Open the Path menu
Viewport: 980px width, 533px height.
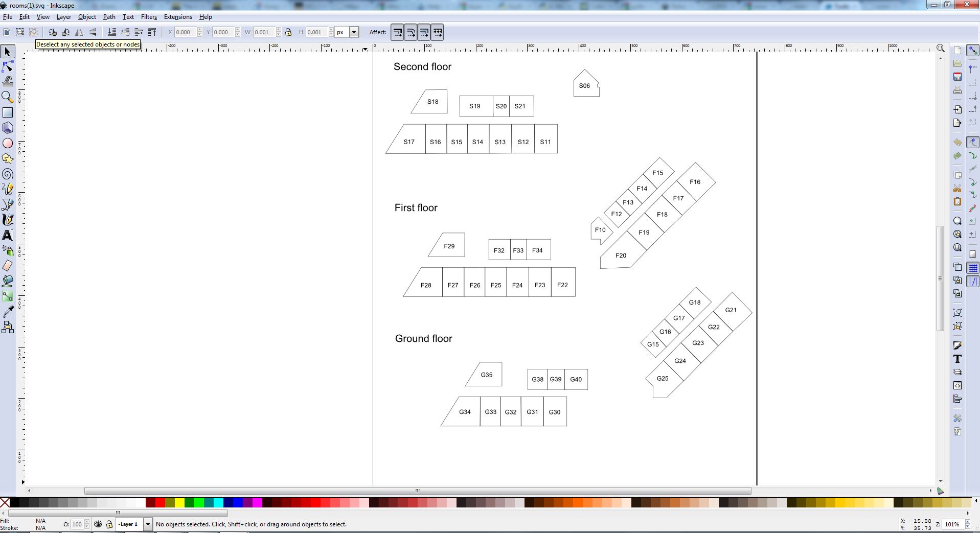pyautogui.click(x=109, y=17)
